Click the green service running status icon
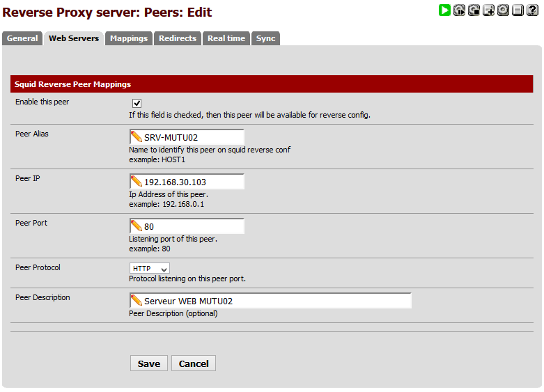 click(444, 10)
